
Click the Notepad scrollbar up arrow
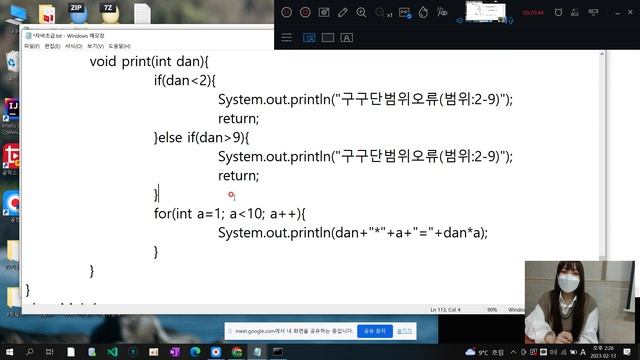[602, 54]
